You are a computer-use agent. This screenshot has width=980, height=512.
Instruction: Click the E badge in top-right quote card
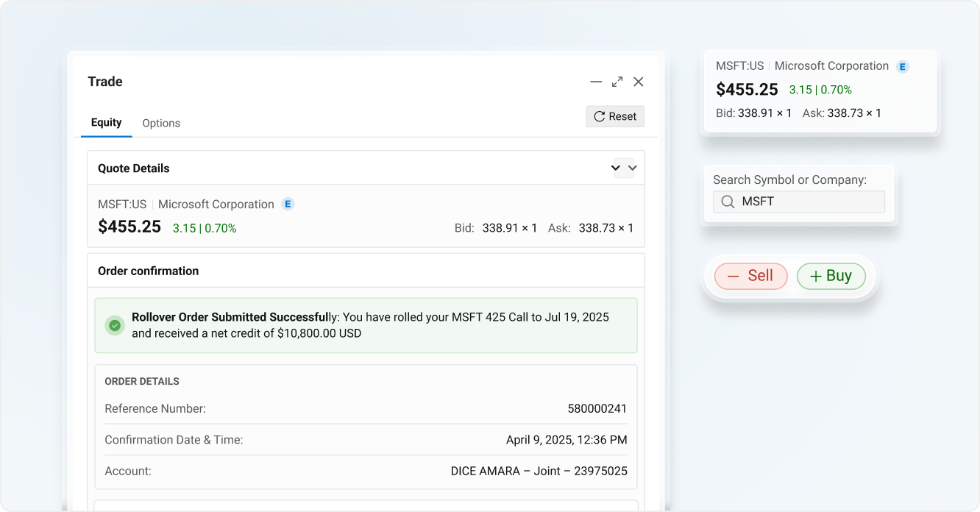point(902,66)
